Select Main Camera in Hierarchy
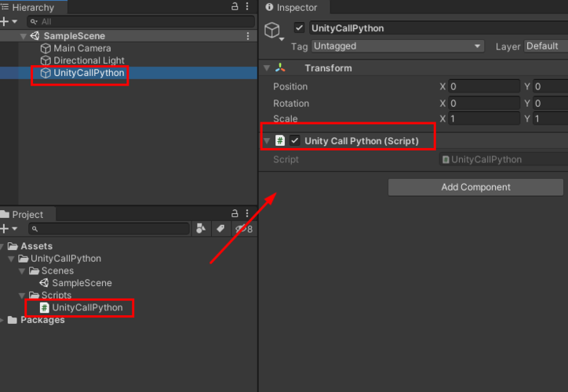The height and width of the screenshot is (392, 568). 82,48
